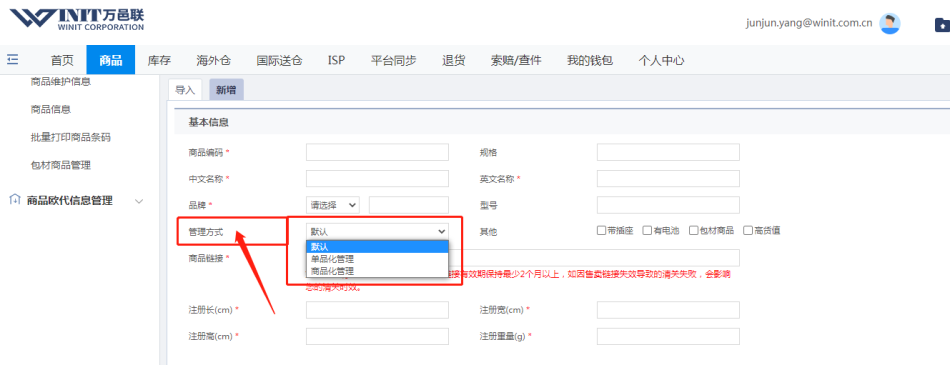The width and height of the screenshot is (950, 365).
Task: Click the 注册宽(cm) input
Action: [668, 310]
